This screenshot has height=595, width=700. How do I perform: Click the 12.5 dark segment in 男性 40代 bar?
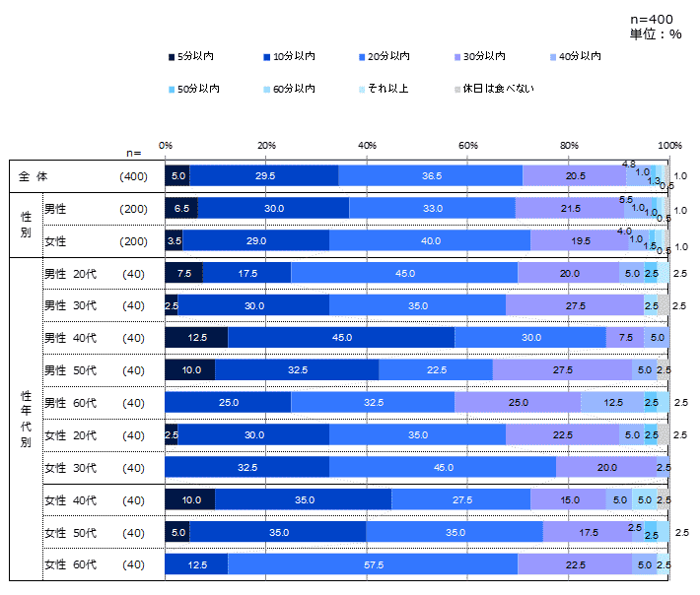pyautogui.click(x=196, y=338)
